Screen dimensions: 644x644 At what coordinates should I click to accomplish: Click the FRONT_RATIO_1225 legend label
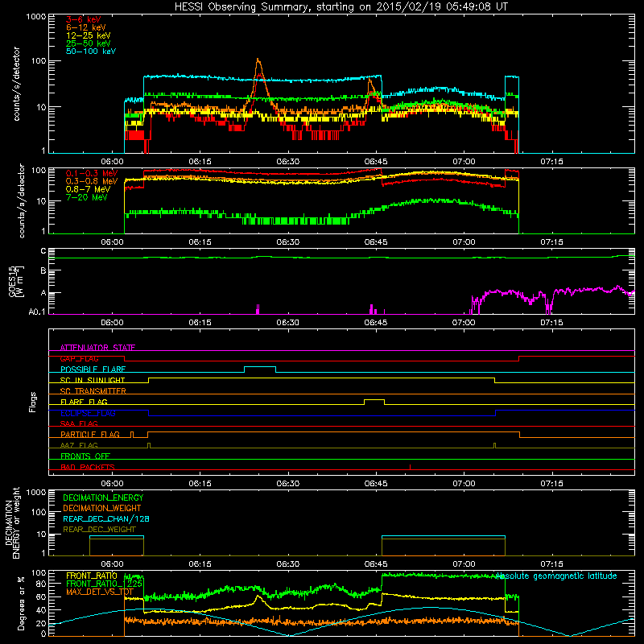(104, 583)
